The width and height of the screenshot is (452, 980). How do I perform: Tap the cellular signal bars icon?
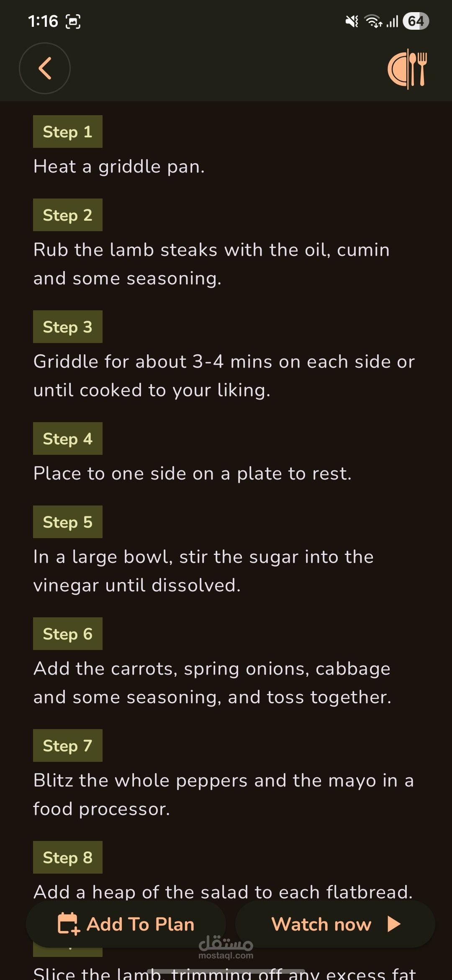pos(392,21)
